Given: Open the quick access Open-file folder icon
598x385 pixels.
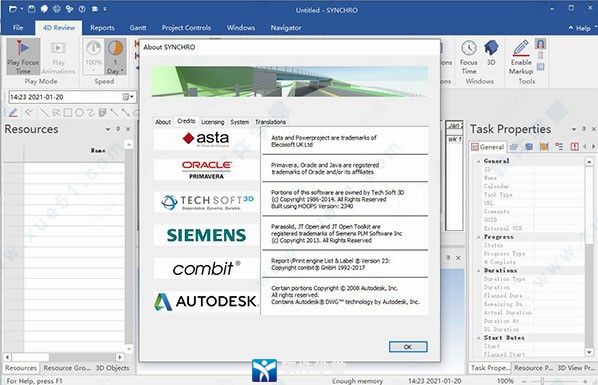Looking at the screenshot, I should point(13,8).
